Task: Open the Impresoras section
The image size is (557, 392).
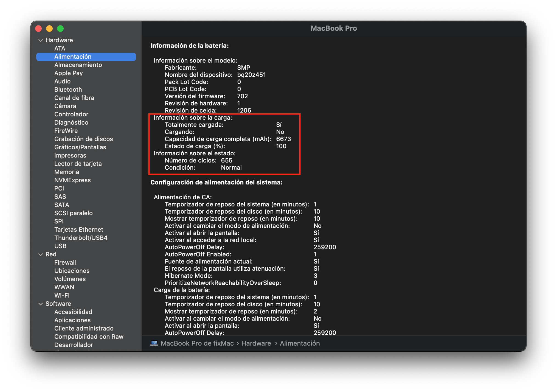Action: (x=71, y=155)
